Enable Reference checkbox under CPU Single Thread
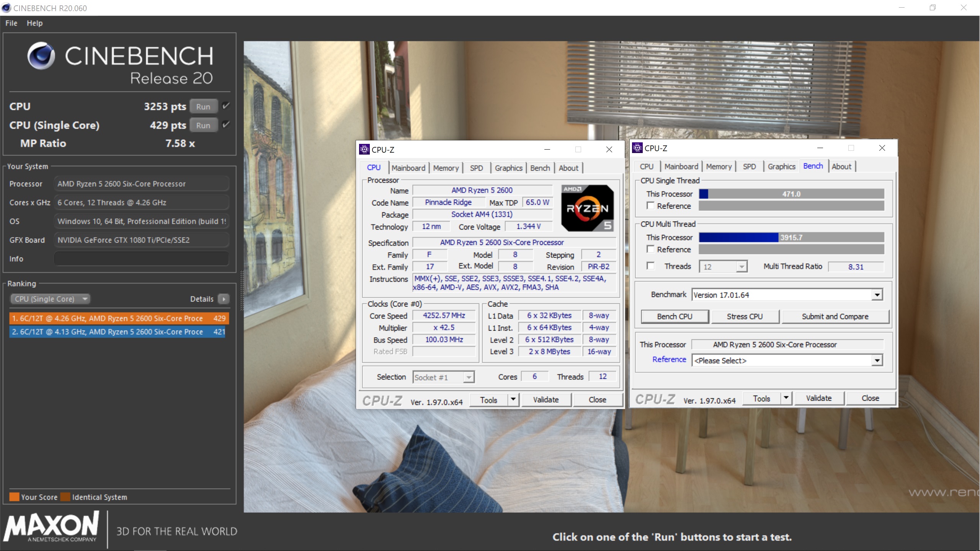Image resolution: width=980 pixels, height=551 pixels. pos(650,205)
